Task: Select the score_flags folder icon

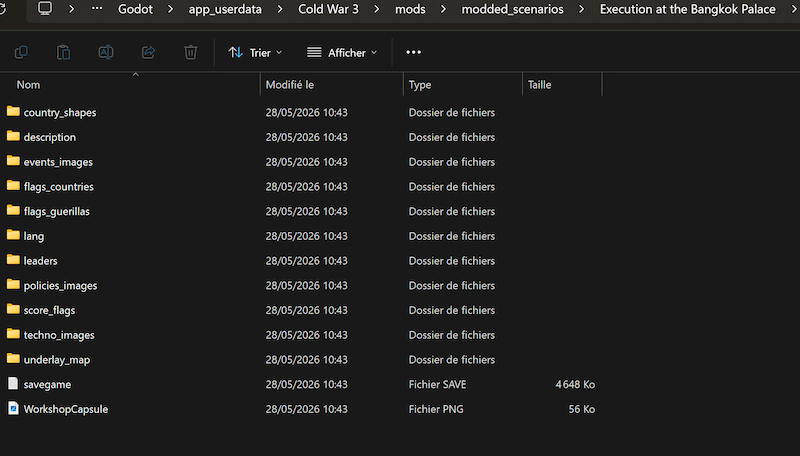Action: (13, 309)
